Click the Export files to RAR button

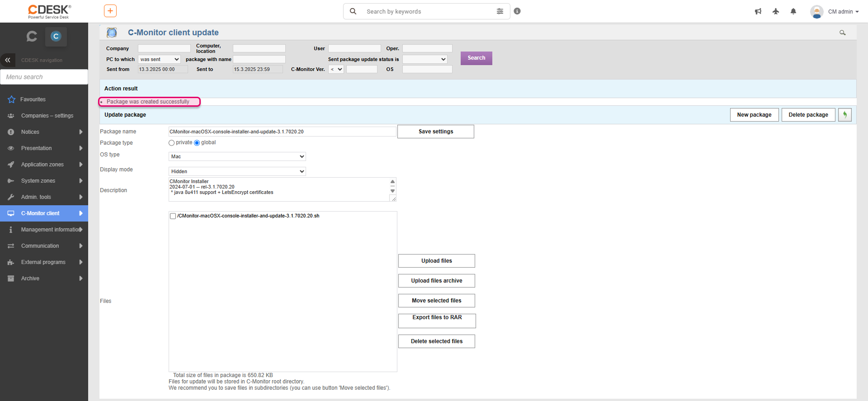437,321
